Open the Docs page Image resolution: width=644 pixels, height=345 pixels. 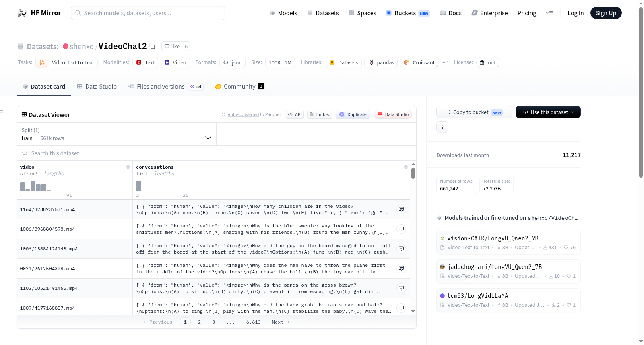(450, 13)
